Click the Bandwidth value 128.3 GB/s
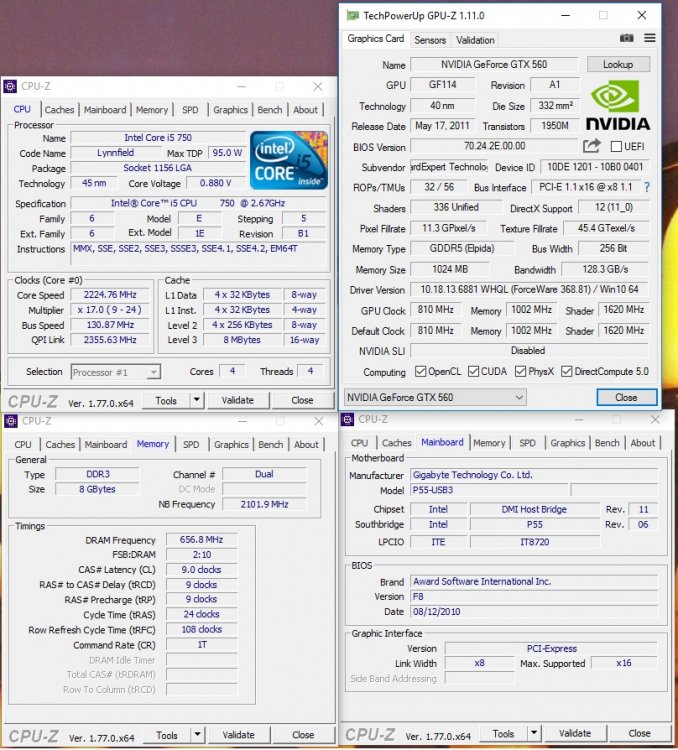The image size is (678, 750). click(x=605, y=269)
